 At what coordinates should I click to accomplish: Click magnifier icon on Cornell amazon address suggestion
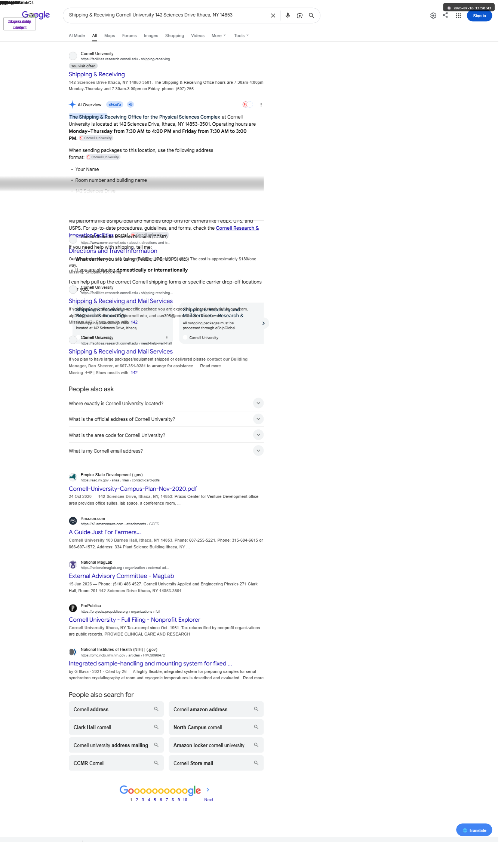256,709
